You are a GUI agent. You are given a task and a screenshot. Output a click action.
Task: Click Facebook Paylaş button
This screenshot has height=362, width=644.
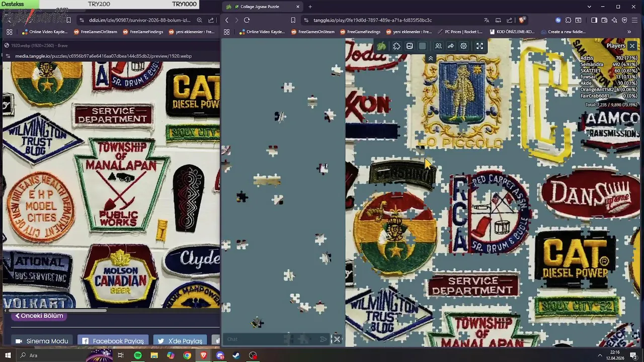point(113,341)
